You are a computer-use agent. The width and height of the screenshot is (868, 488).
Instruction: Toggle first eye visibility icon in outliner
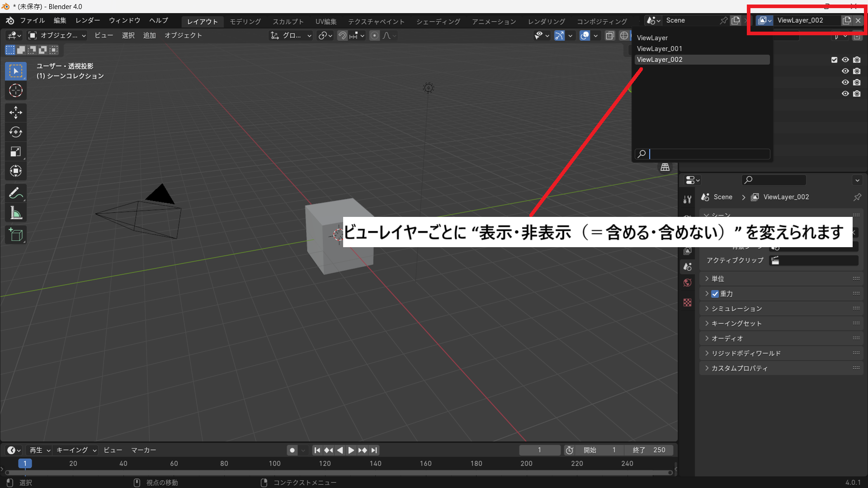[845, 60]
